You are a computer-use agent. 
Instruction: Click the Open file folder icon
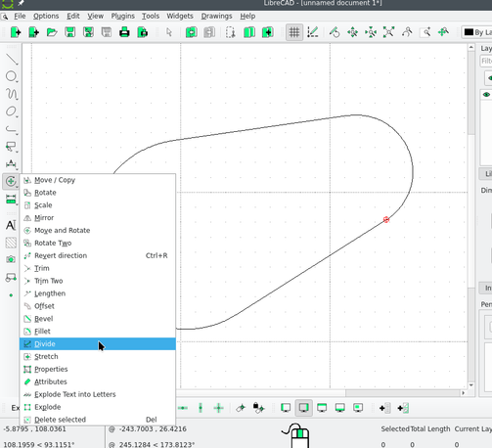pos(52,32)
